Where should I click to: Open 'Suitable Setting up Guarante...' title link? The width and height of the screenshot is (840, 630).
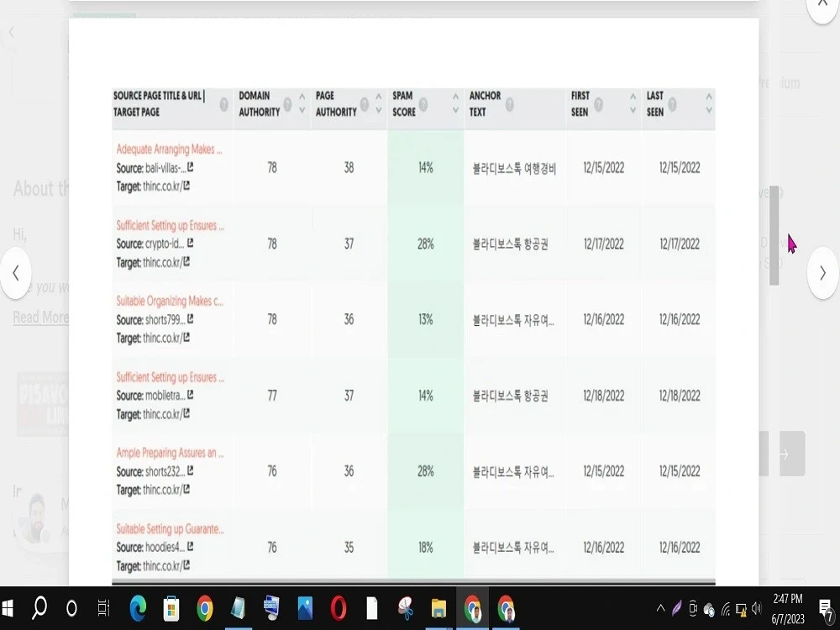point(170,528)
